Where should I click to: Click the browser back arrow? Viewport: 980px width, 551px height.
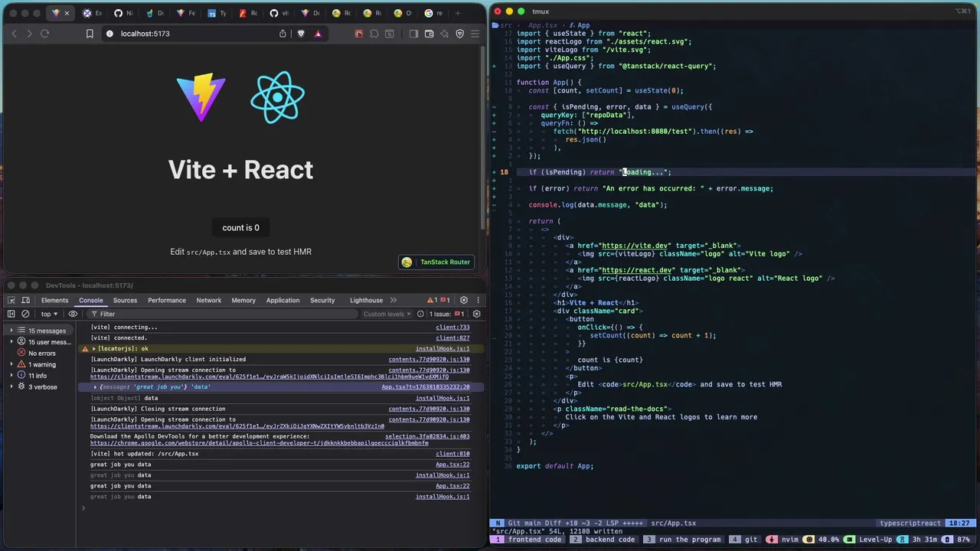(x=14, y=34)
